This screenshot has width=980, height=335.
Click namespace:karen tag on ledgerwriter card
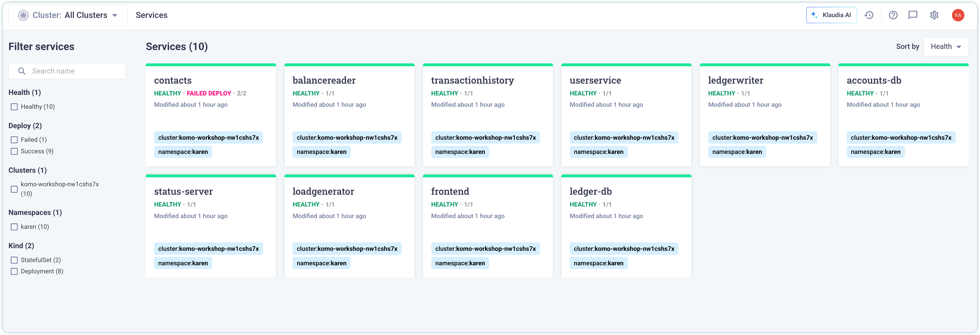pos(737,152)
